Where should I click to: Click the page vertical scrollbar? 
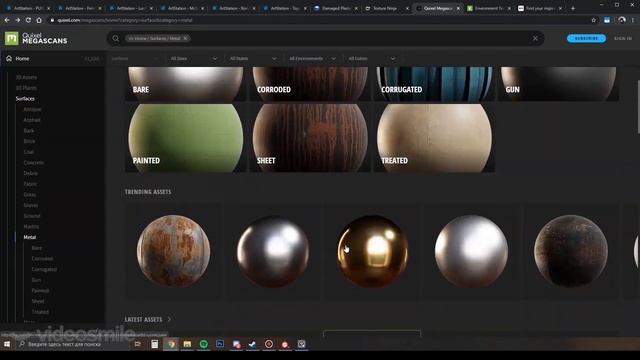tap(638, 107)
